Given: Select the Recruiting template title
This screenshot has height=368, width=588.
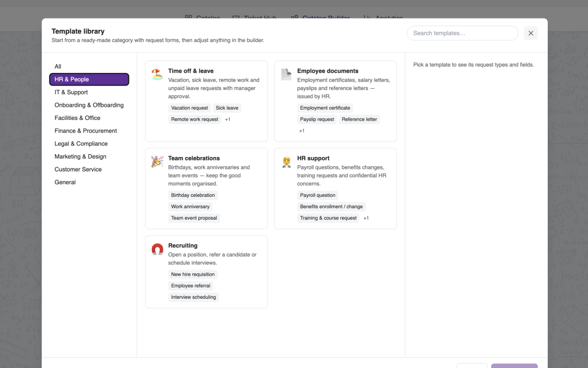Looking at the screenshot, I should coord(182,245).
